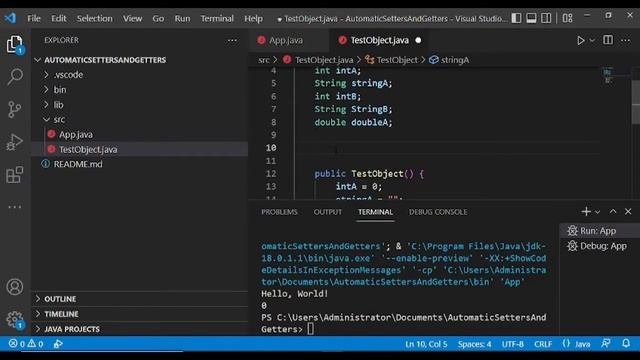
Task: Open the Search view in activity bar
Action: pyautogui.click(x=15, y=76)
